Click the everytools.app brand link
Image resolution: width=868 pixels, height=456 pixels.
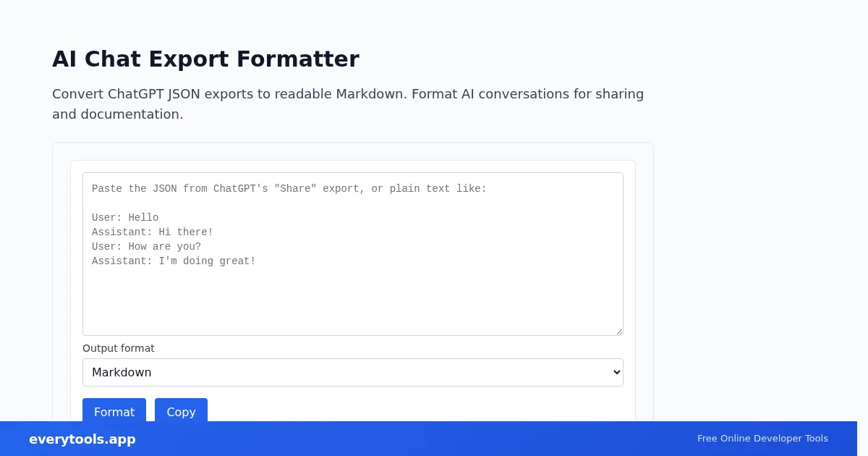coord(82,439)
